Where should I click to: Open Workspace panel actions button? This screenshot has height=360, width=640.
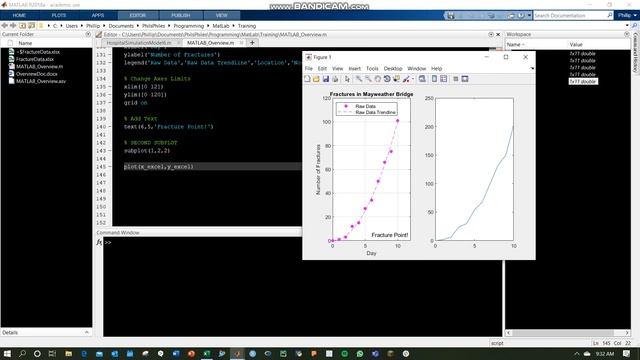click(627, 34)
